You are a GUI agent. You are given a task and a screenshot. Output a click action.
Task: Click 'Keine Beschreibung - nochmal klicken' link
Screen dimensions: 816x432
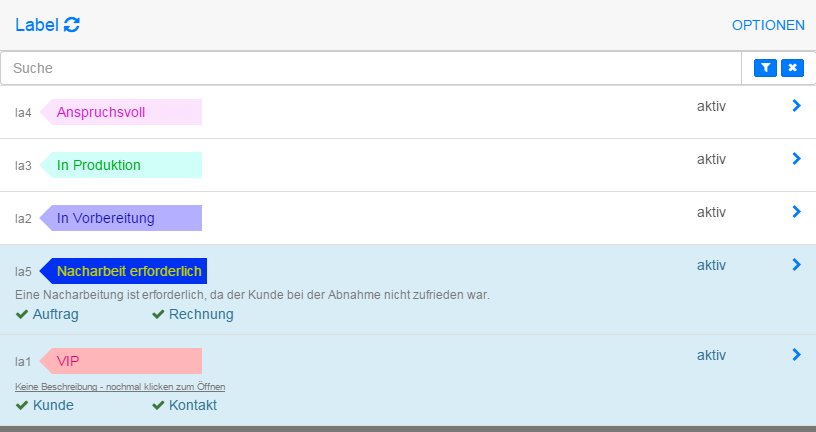[120, 386]
